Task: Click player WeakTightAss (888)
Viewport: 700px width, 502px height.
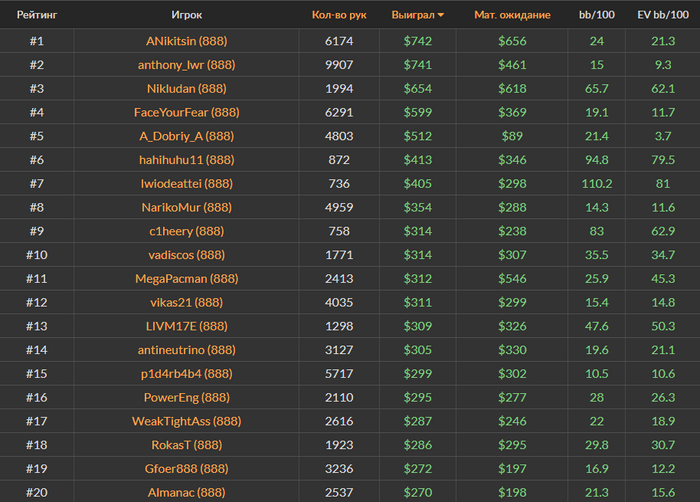Action: (187, 421)
